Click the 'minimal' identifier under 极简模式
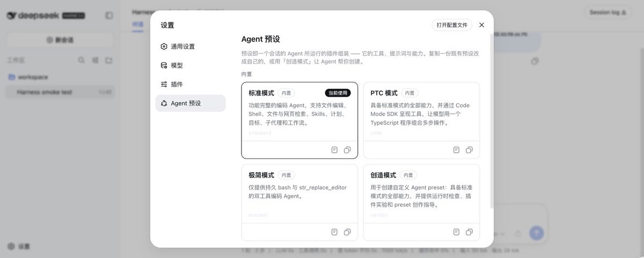Image resolution: width=644 pixels, height=258 pixels. pos(259,215)
